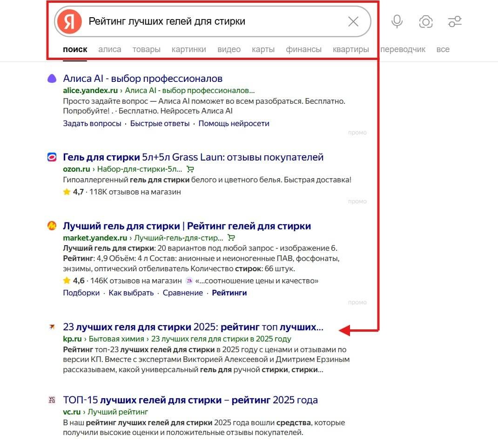Open the переводчик tab
Viewport: 498px width, 448px height.
click(x=403, y=49)
